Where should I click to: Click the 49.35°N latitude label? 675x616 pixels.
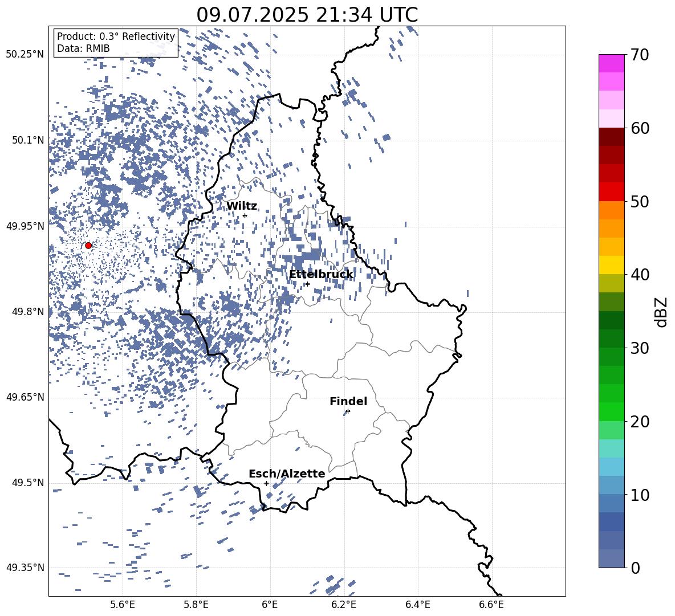tap(25, 568)
